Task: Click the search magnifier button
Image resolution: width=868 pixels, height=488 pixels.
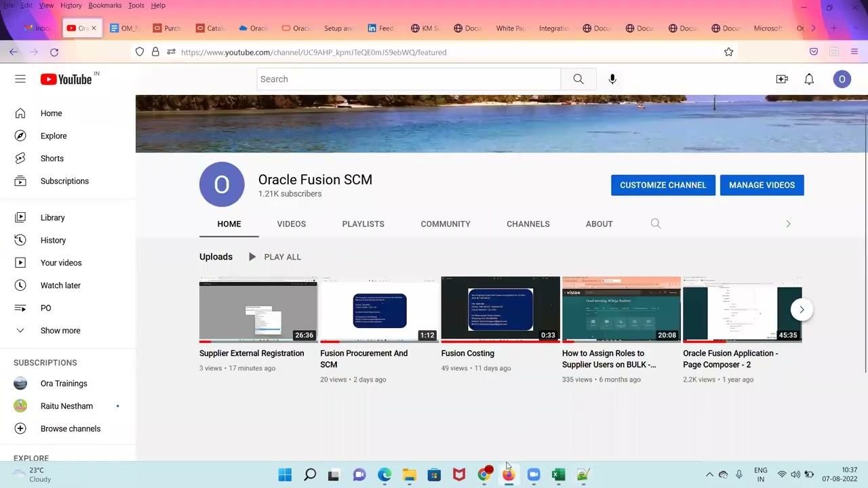Action: coord(578,79)
